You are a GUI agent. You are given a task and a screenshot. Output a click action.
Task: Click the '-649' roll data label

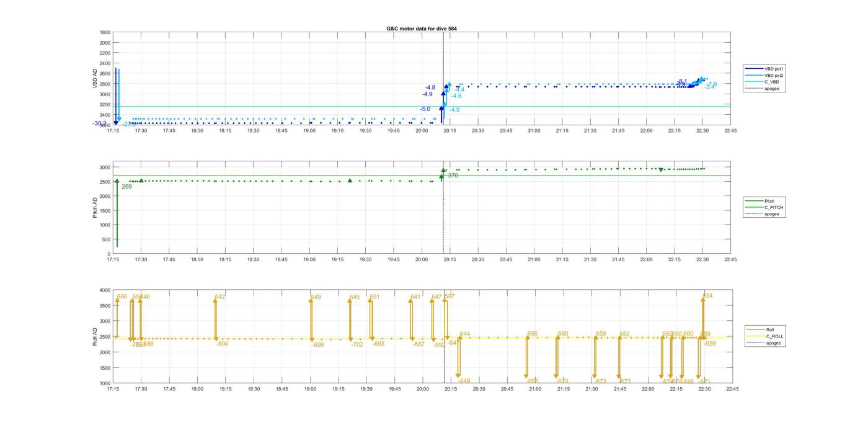point(464,381)
